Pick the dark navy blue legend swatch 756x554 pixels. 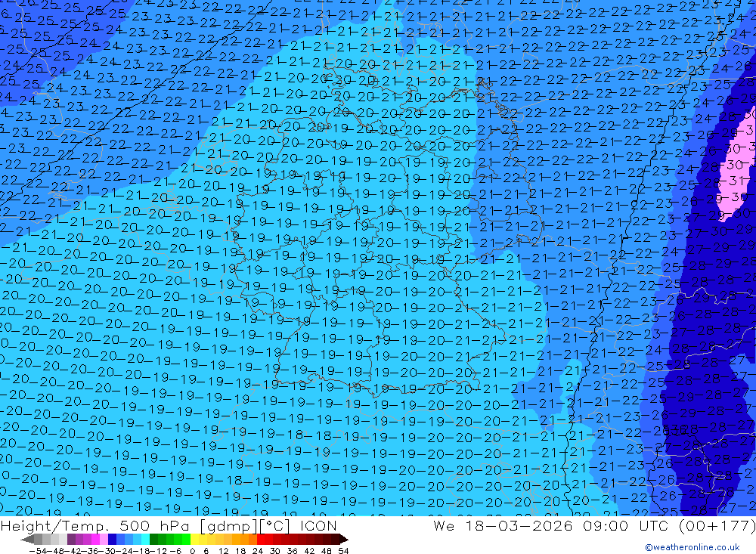[112, 539]
